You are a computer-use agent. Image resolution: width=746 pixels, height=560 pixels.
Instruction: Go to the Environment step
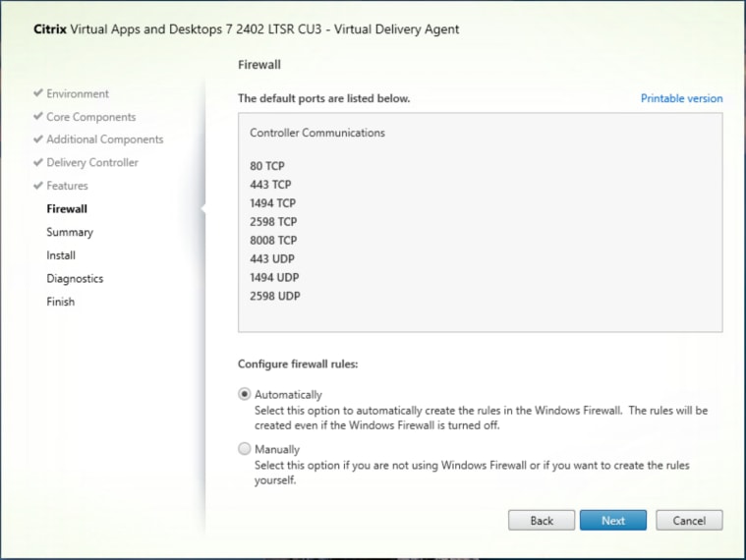point(78,93)
